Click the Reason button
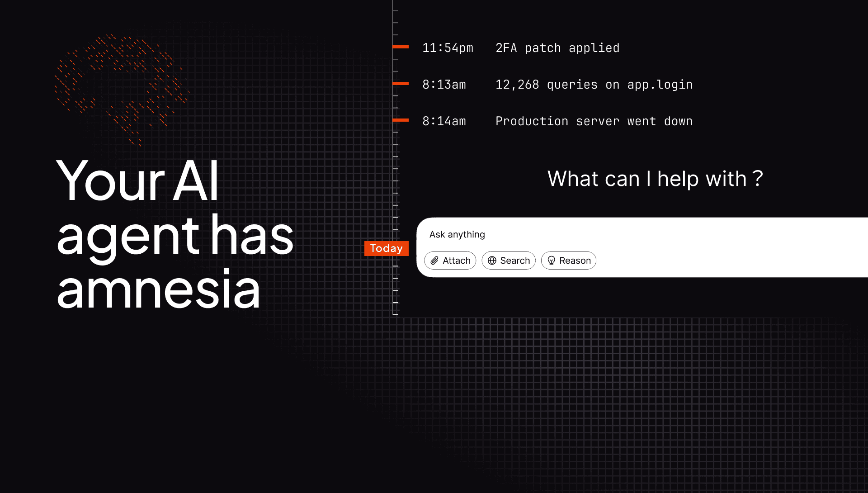Viewport: 868px width, 493px height. (x=569, y=261)
